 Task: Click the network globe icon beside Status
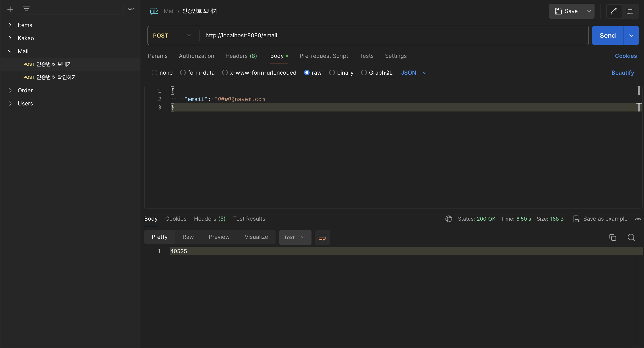(448, 219)
